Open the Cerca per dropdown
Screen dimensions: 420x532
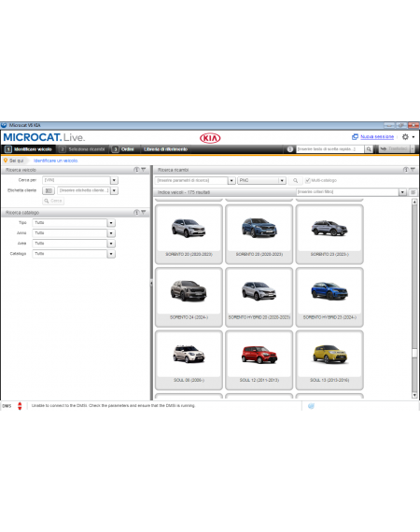click(114, 180)
